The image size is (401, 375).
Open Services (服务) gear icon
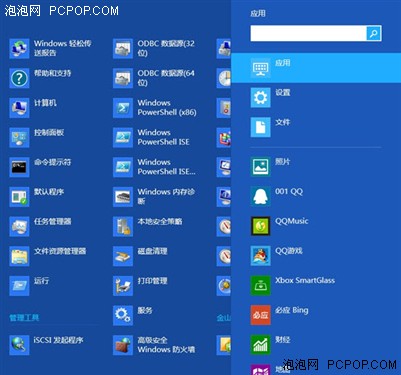[123, 315]
